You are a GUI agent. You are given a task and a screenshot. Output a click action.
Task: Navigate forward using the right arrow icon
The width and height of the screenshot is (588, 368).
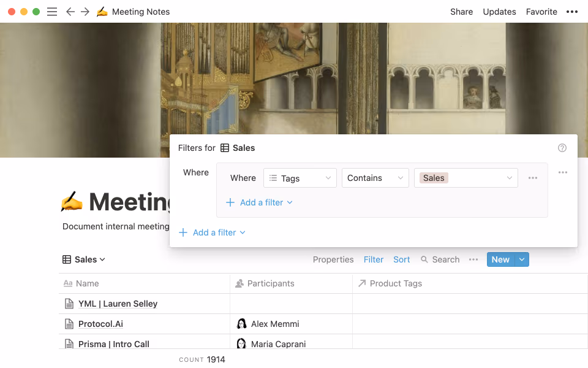pyautogui.click(x=85, y=11)
